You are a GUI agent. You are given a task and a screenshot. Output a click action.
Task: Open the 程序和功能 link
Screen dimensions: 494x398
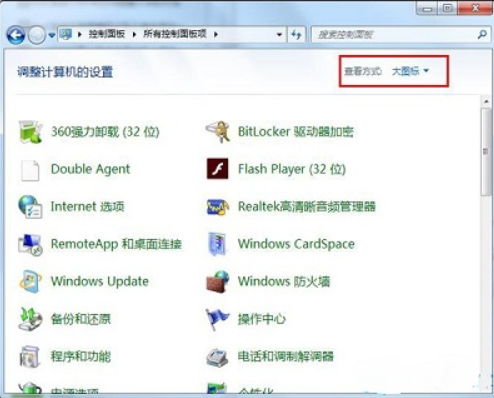pyautogui.click(x=80, y=356)
